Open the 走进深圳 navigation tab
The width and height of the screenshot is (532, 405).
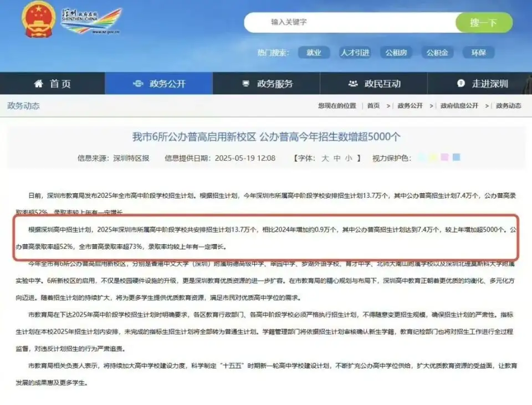tap(490, 84)
